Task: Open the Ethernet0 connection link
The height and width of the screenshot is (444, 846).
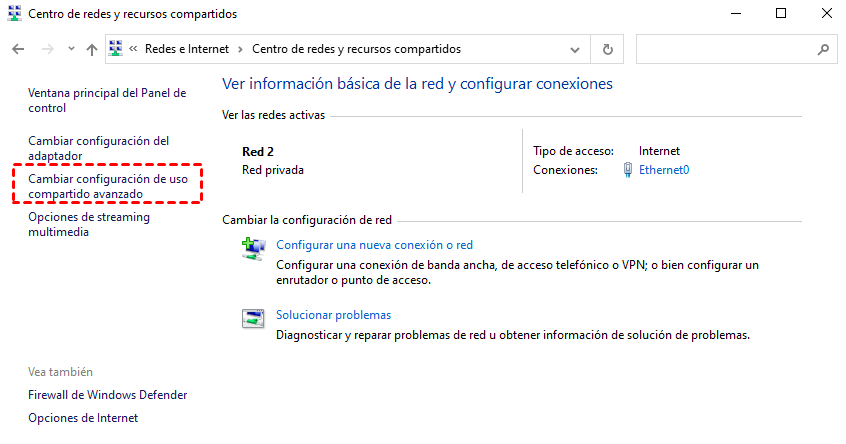Action: [x=664, y=170]
